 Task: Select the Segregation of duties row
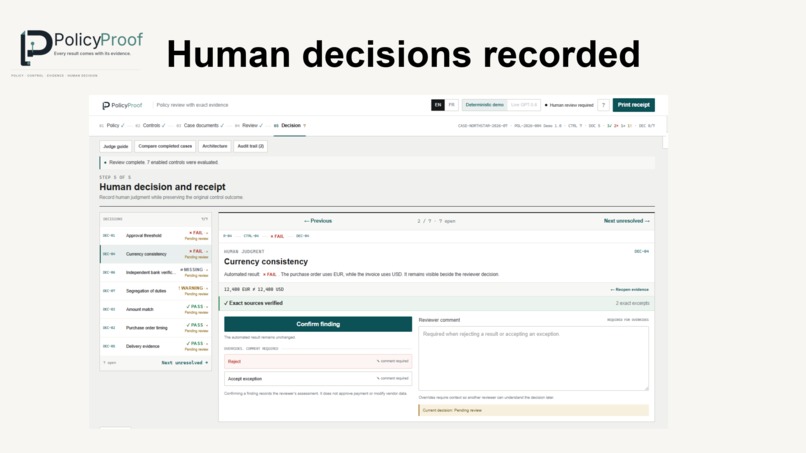[155, 291]
